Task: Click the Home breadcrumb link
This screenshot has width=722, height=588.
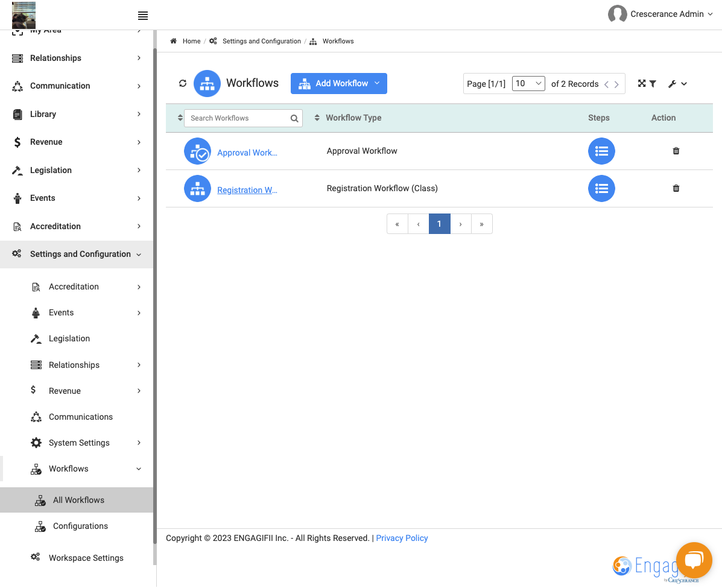Action: point(192,41)
